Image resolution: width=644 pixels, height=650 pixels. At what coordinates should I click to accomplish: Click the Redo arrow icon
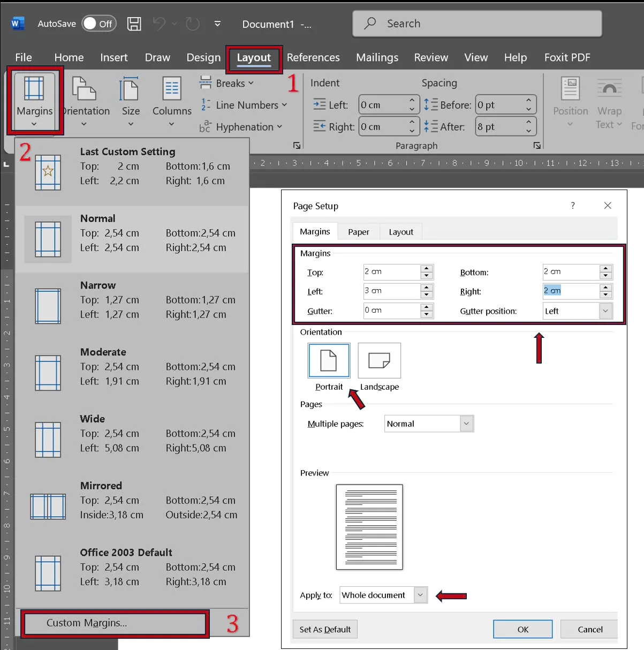tap(192, 24)
